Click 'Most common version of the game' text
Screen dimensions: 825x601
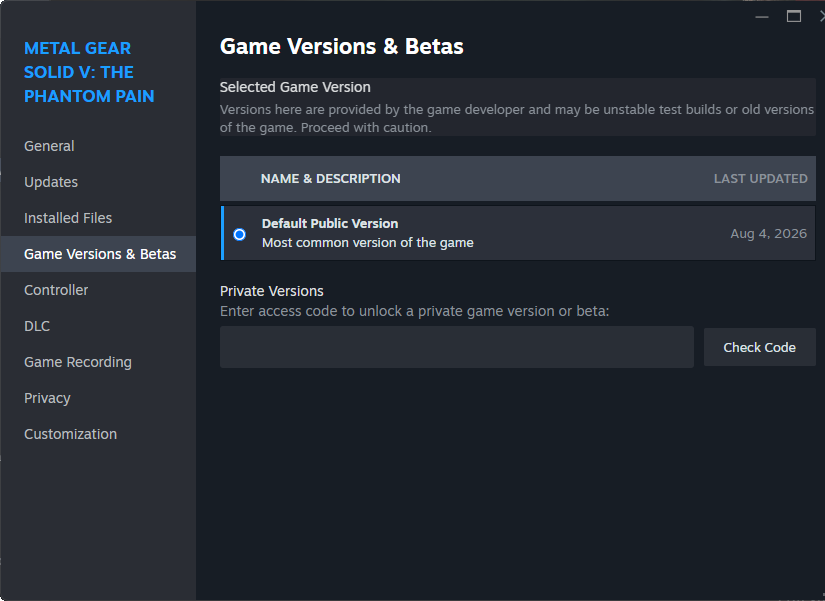[368, 243]
